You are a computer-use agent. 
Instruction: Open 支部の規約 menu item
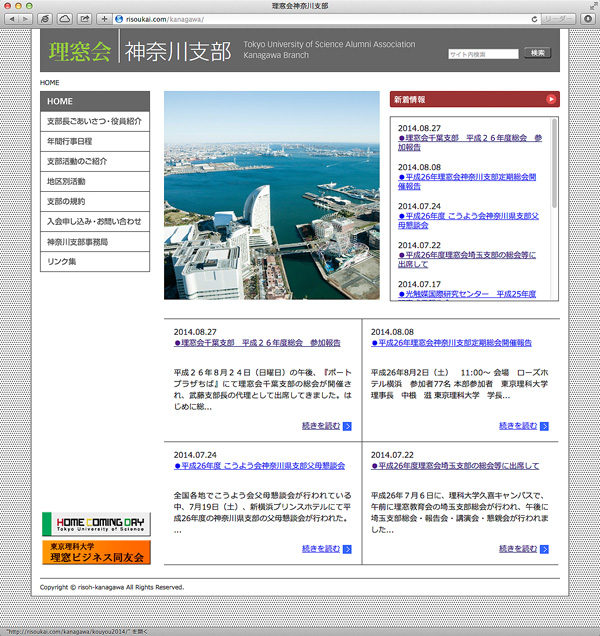95,201
